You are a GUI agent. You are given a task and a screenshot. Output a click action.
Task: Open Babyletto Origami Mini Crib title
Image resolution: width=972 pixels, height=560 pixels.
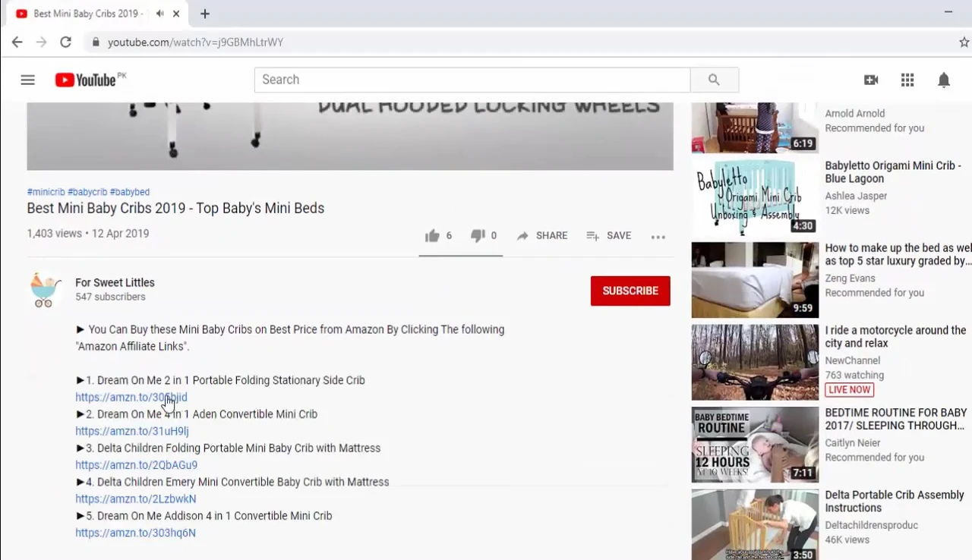coord(894,172)
